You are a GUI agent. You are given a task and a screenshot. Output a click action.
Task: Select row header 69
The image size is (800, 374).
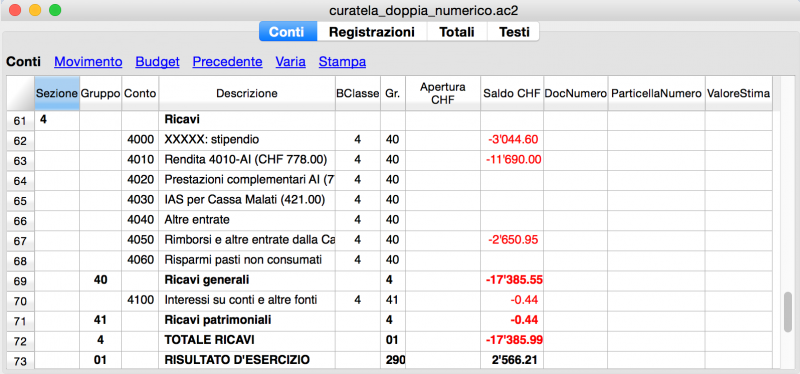click(20, 281)
